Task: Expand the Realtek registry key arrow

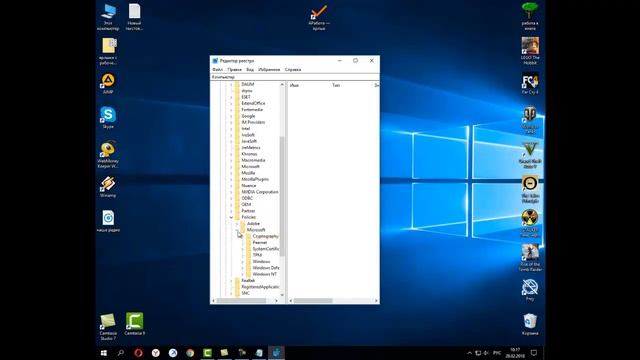Action: point(231,280)
